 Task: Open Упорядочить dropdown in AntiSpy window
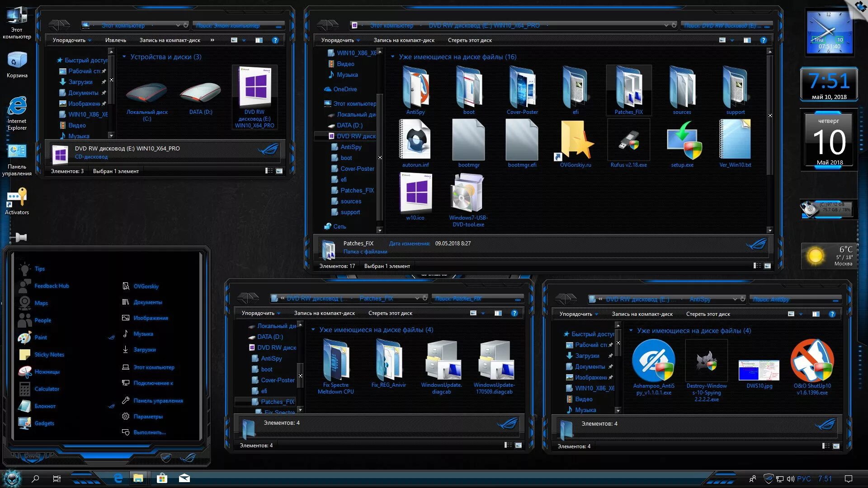579,314
